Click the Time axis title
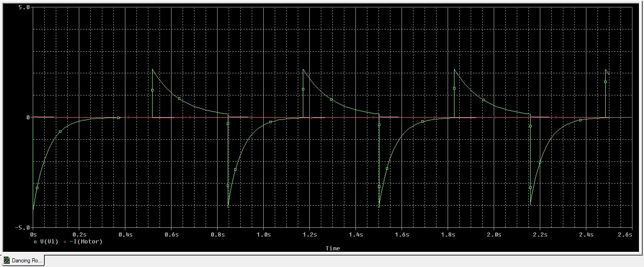Viewport: 644px width, 267px height. tap(333, 248)
